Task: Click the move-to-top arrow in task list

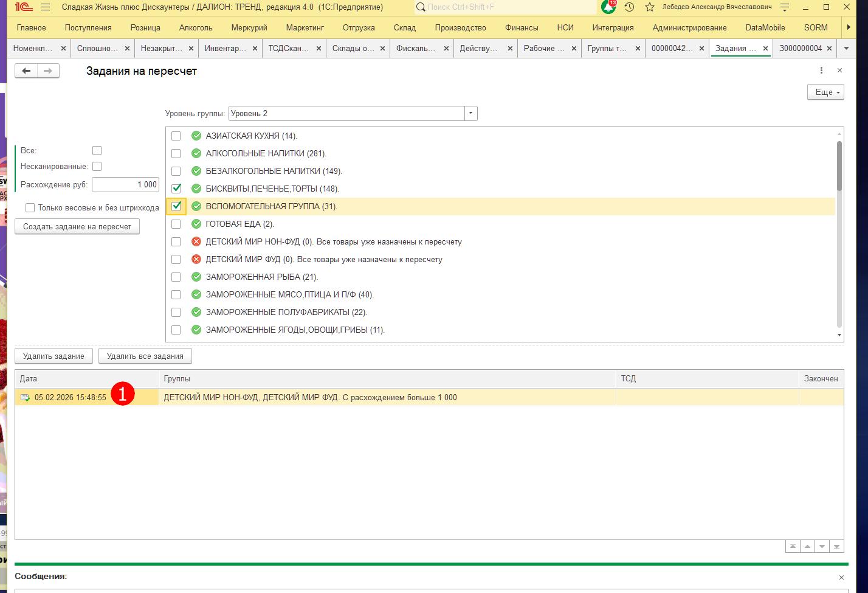Action: [793, 547]
